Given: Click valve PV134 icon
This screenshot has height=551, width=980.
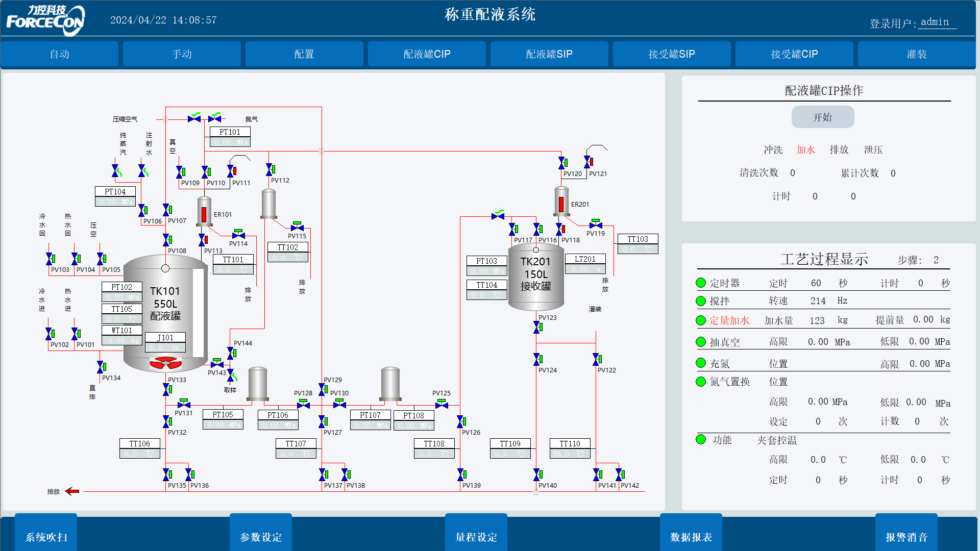Looking at the screenshot, I should click(x=101, y=367).
